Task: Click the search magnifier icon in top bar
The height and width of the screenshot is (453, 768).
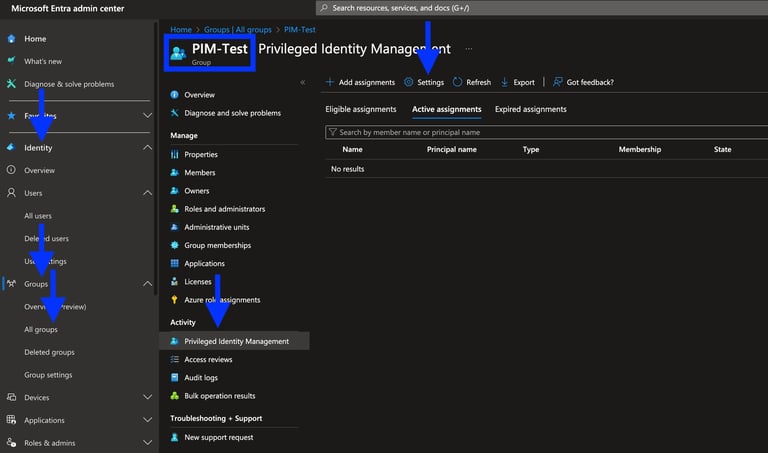Action: (324, 8)
